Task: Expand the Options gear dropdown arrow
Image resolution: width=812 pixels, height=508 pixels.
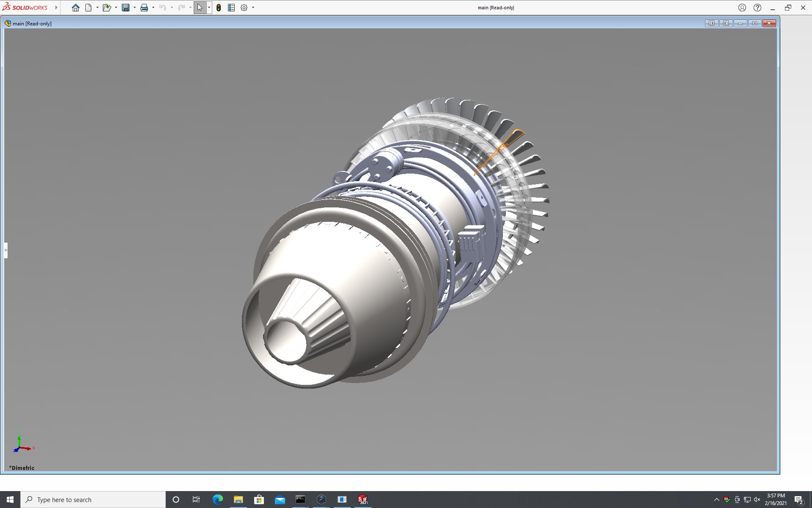Action: (253, 8)
